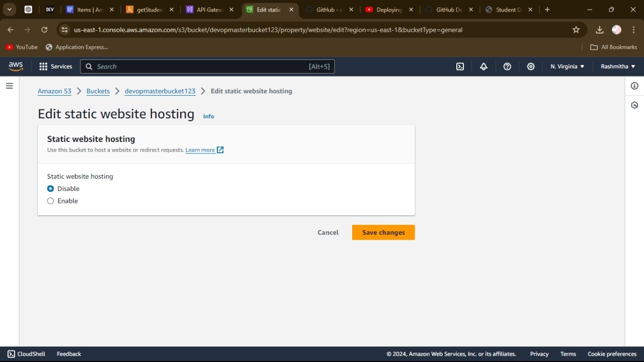The height and width of the screenshot is (362, 644).
Task: Open the Application Express bookmark
Action: tap(77, 47)
